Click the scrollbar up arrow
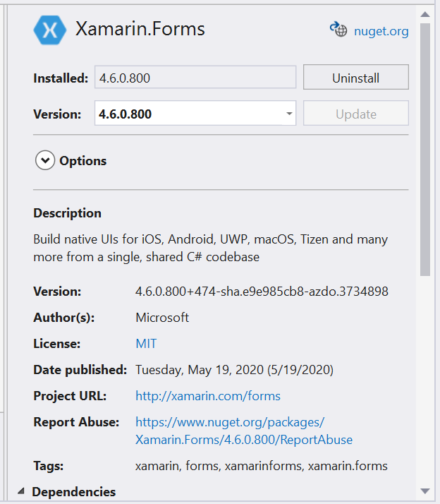Image resolution: width=440 pixels, height=504 pixels. point(425,14)
